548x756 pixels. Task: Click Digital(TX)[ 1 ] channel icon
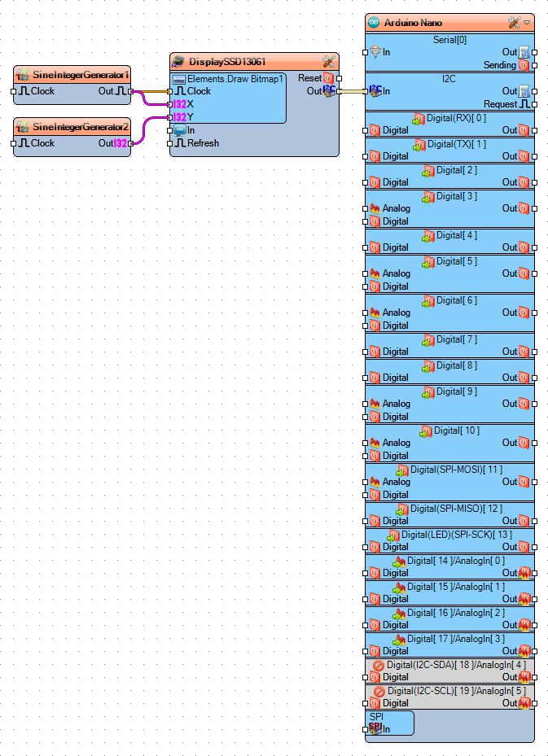[x=419, y=145]
